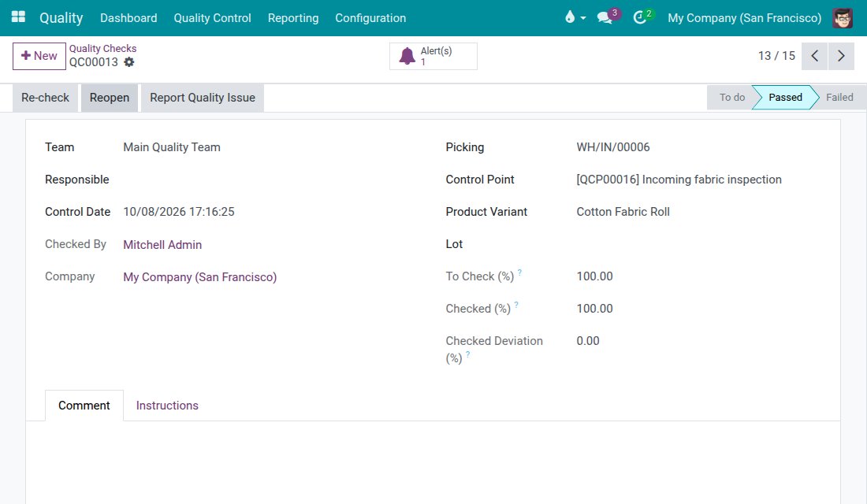The width and height of the screenshot is (867, 504).
Task: Click the Report Quality Issue button
Action: (203, 98)
